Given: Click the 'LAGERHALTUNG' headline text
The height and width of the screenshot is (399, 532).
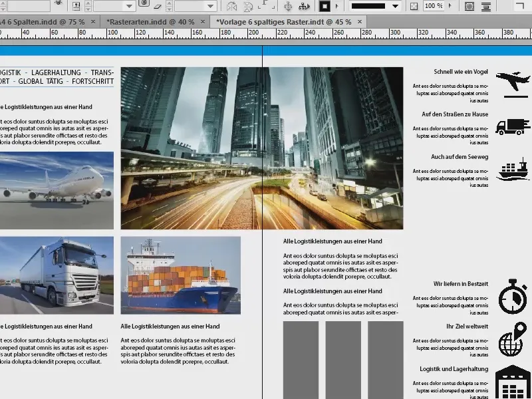Looking at the screenshot, I should [56, 72].
